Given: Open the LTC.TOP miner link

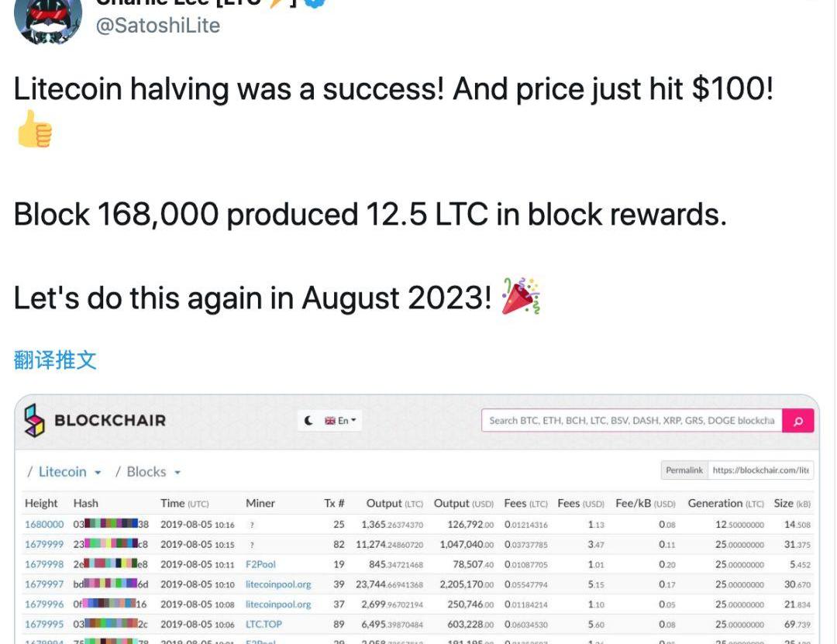Looking at the screenshot, I should coord(263,625).
